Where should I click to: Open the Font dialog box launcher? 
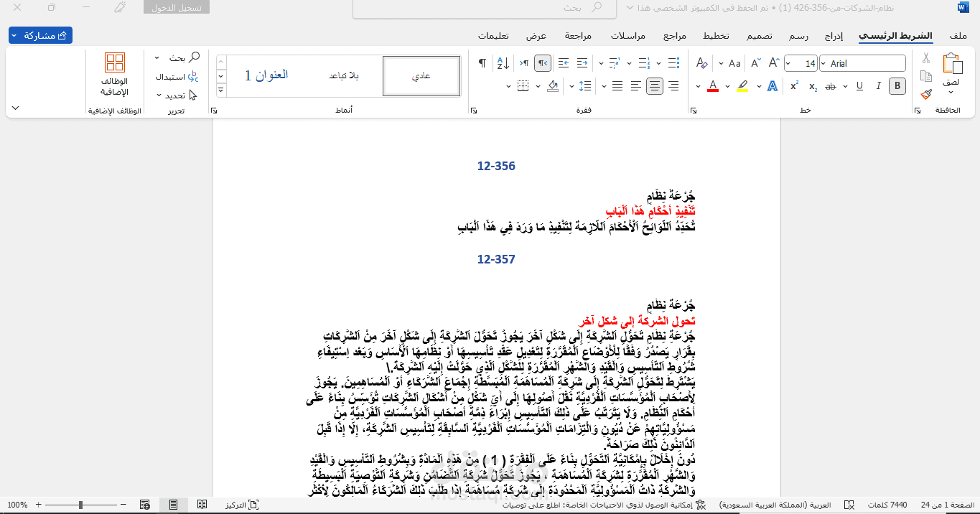pos(693,111)
